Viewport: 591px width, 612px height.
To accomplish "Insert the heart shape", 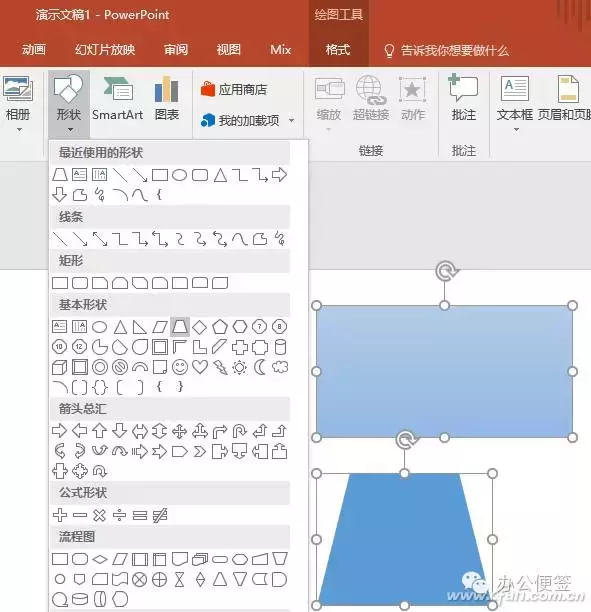I will pyautogui.click(x=200, y=367).
